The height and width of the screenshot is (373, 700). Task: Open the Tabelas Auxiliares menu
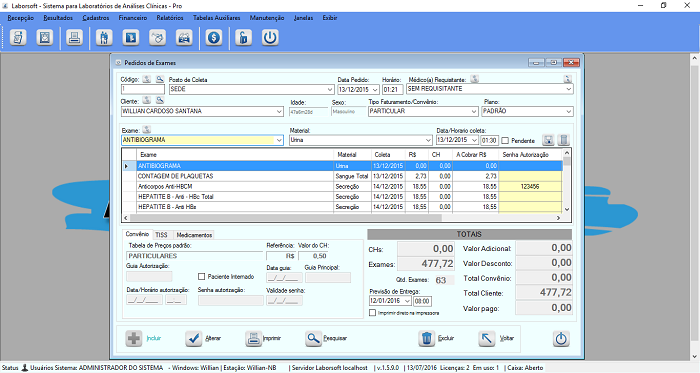(217, 18)
